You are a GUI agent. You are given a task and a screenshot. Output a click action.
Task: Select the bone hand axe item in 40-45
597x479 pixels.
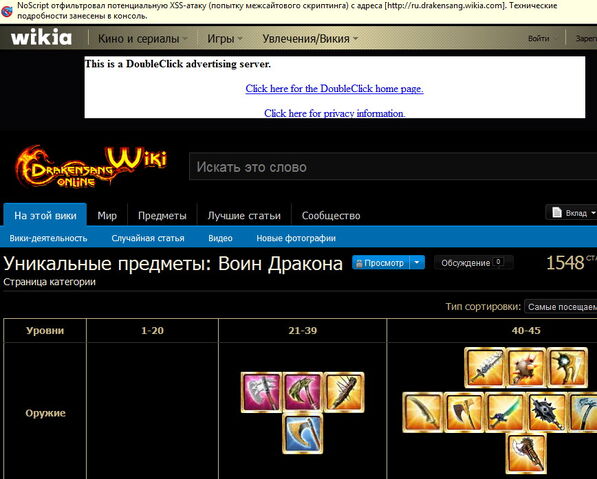click(x=464, y=412)
